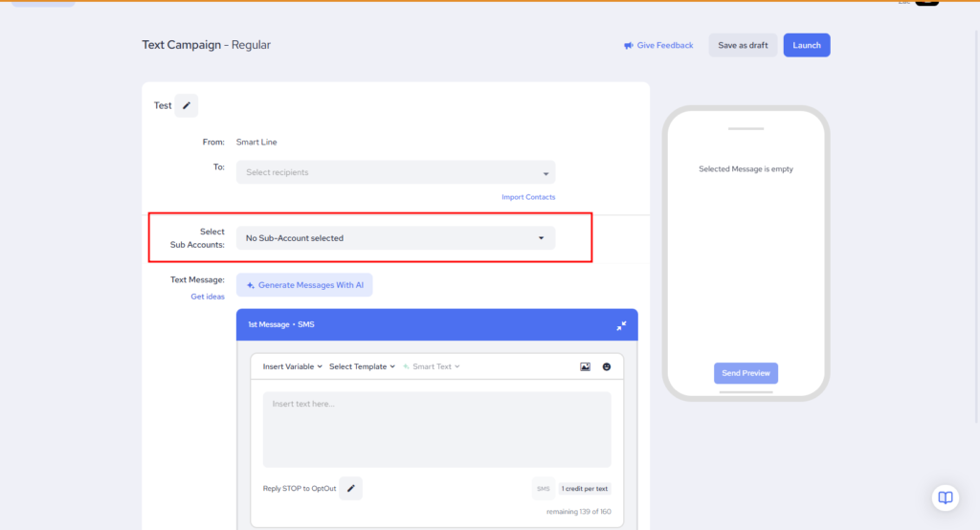Click the Send Preview button
Screen dimensions: 980x530
[x=746, y=373]
